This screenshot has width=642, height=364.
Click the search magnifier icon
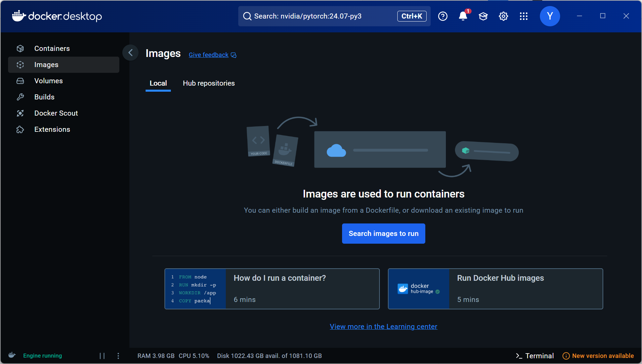247,16
